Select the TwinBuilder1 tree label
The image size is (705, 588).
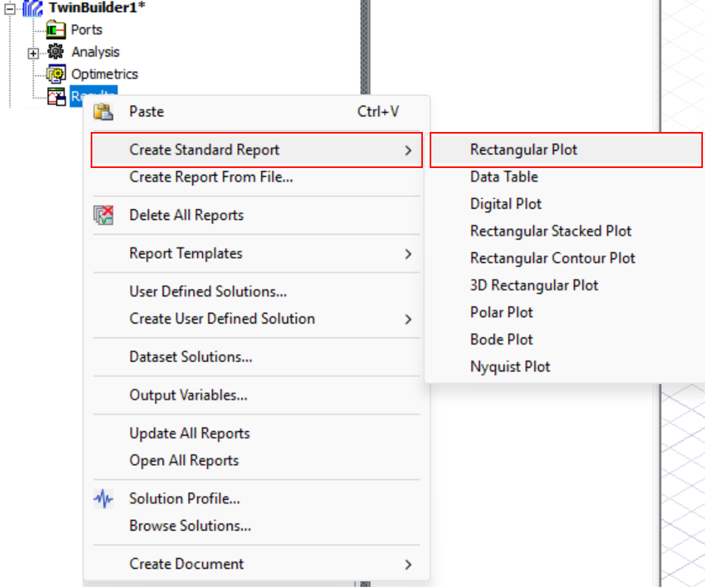97,7
